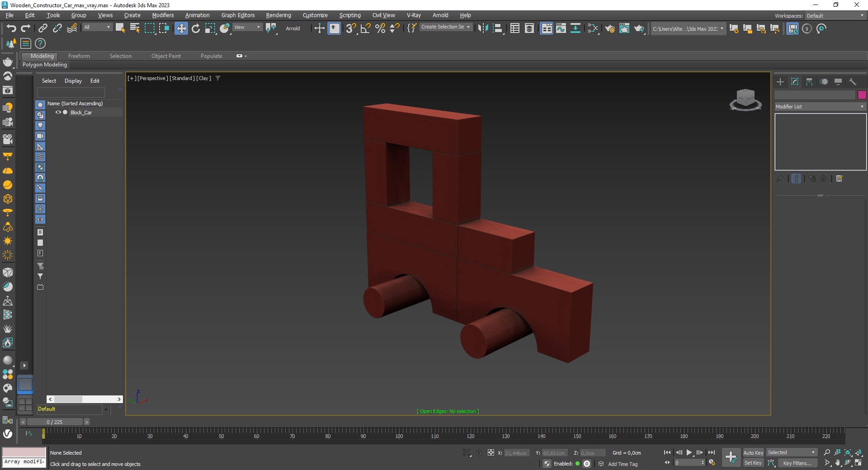Open the Hierarchy panel tab
Image resolution: width=868 pixels, height=470 pixels.
pos(809,82)
